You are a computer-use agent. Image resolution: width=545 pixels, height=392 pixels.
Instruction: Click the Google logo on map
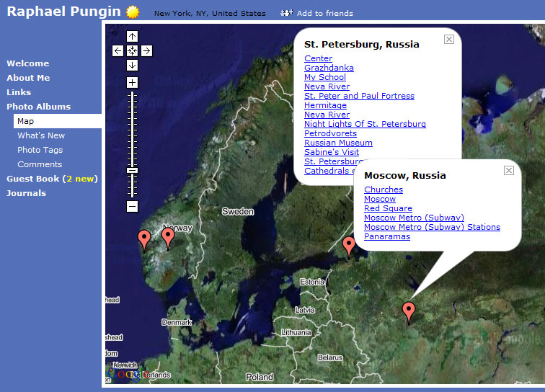[x=127, y=375]
